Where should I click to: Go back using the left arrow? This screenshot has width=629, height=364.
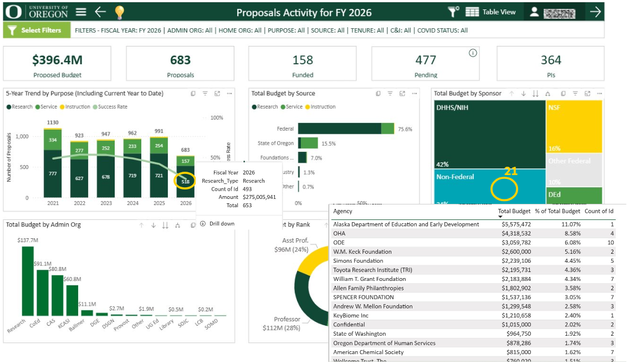coord(100,12)
